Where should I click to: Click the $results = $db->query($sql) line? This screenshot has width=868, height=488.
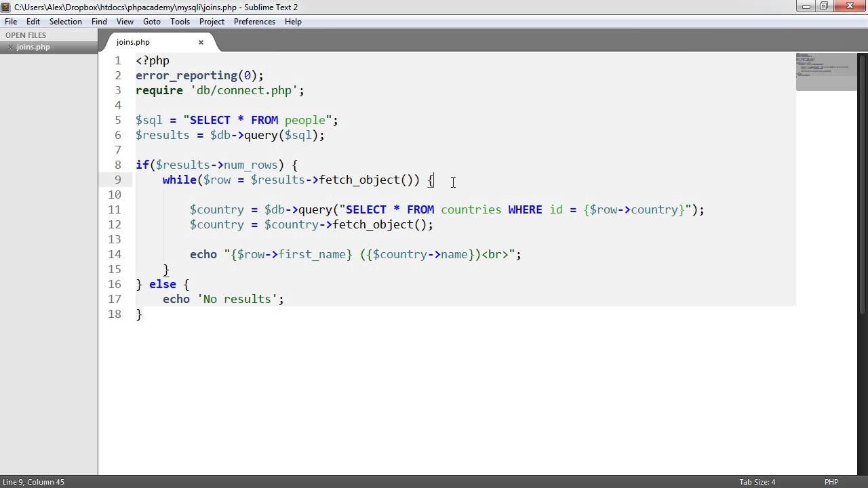coord(230,135)
